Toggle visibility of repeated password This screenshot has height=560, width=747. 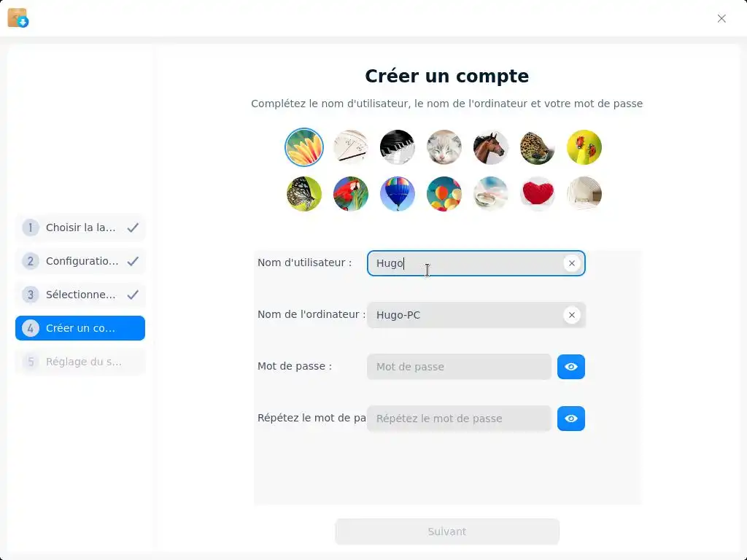pos(570,419)
